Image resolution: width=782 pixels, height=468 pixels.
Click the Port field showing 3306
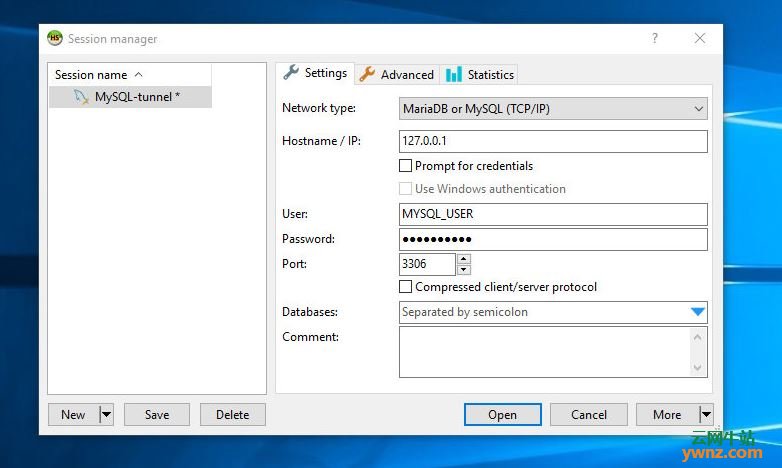point(427,264)
